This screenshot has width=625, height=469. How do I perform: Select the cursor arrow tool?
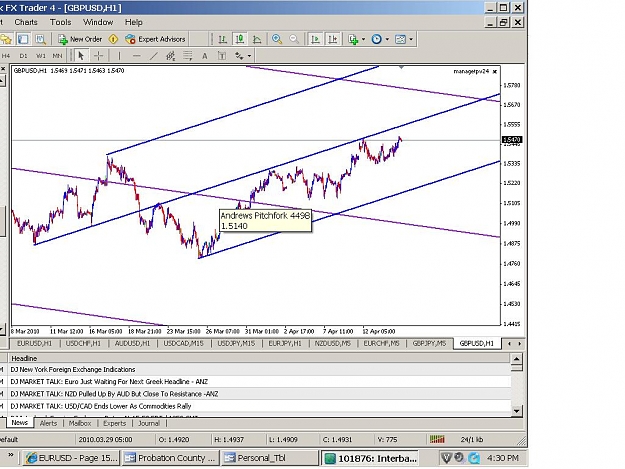point(81,55)
